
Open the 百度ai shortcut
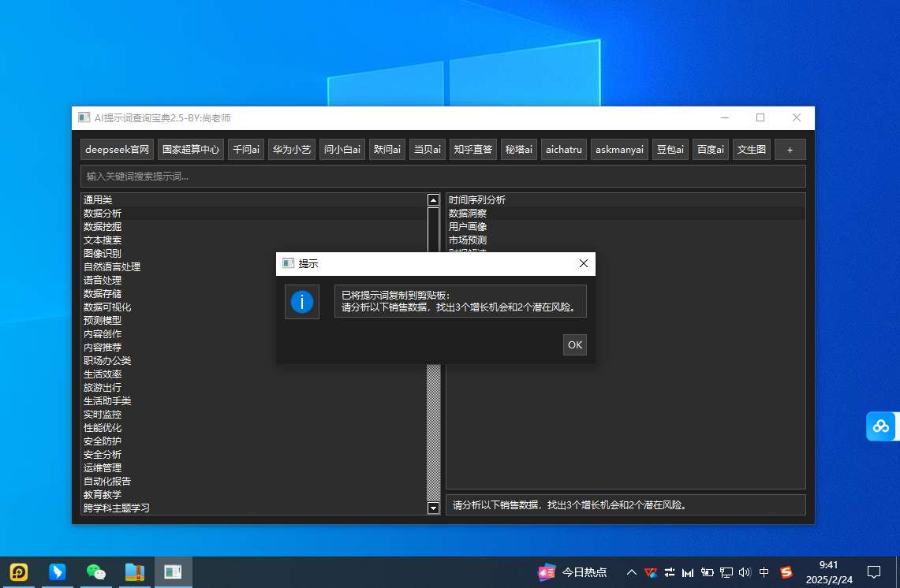(x=711, y=150)
